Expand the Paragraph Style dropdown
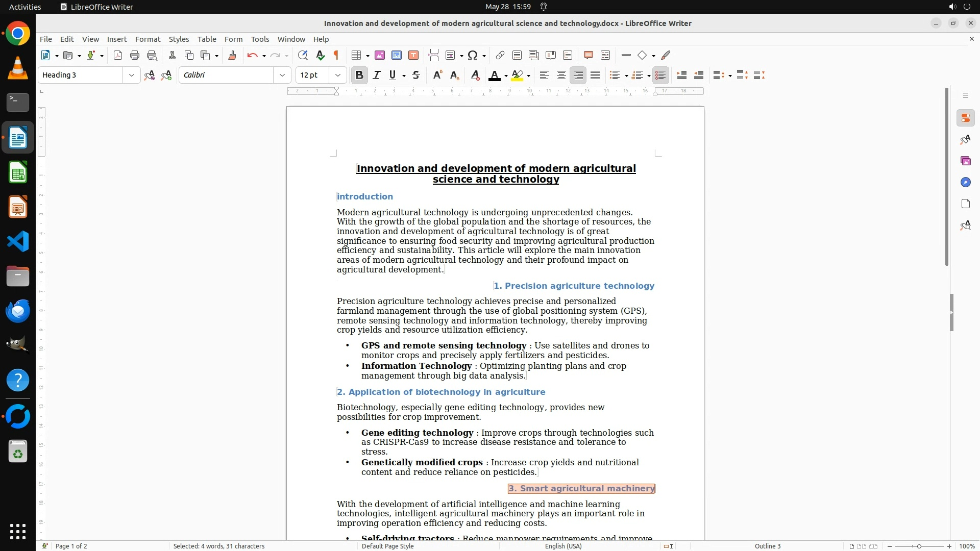 [x=131, y=75]
